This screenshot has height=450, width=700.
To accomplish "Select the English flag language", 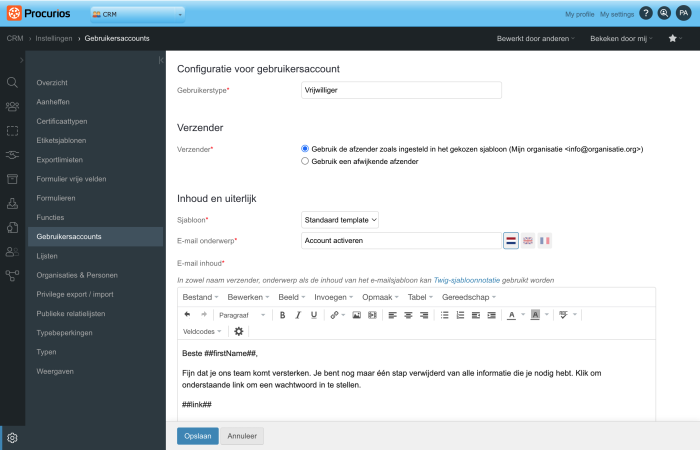I will point(528,241).
